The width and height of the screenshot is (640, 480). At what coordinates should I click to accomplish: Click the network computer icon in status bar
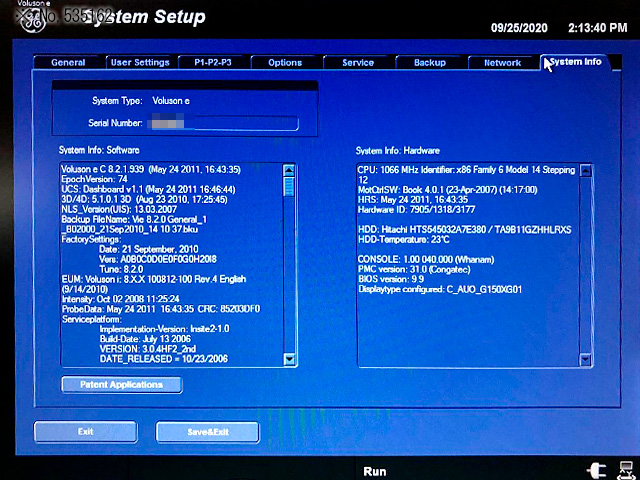(x=625, y=471)
